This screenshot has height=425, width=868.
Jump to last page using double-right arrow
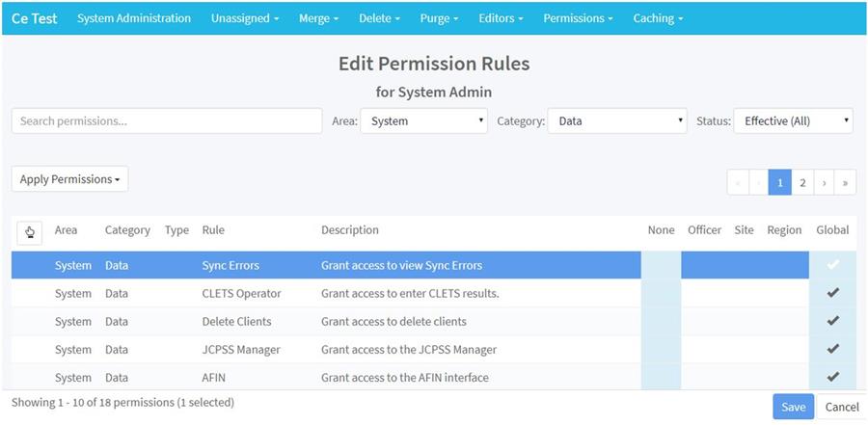coord(845,182)
